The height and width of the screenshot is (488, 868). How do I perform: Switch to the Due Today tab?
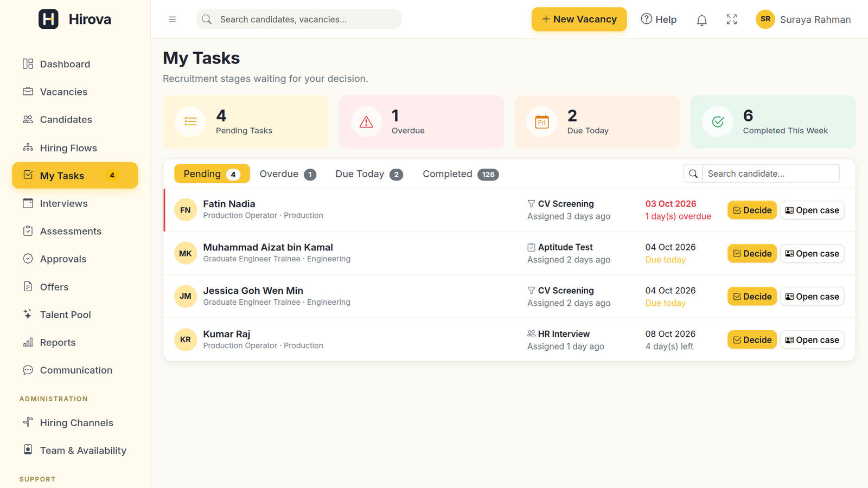tap(369, 174)
